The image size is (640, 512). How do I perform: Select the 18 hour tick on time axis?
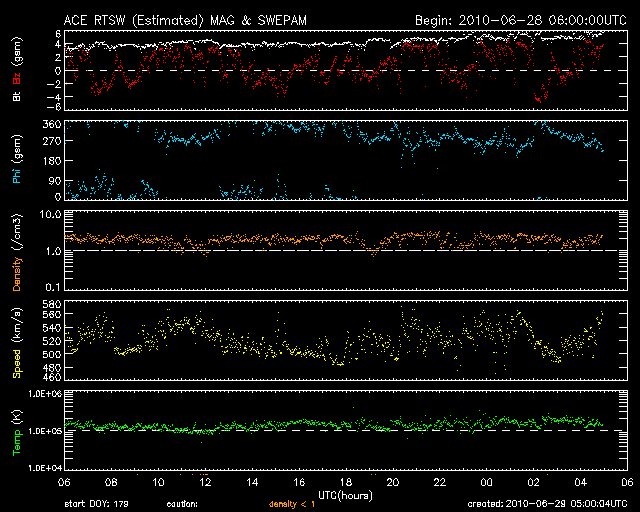click(346, 482)
